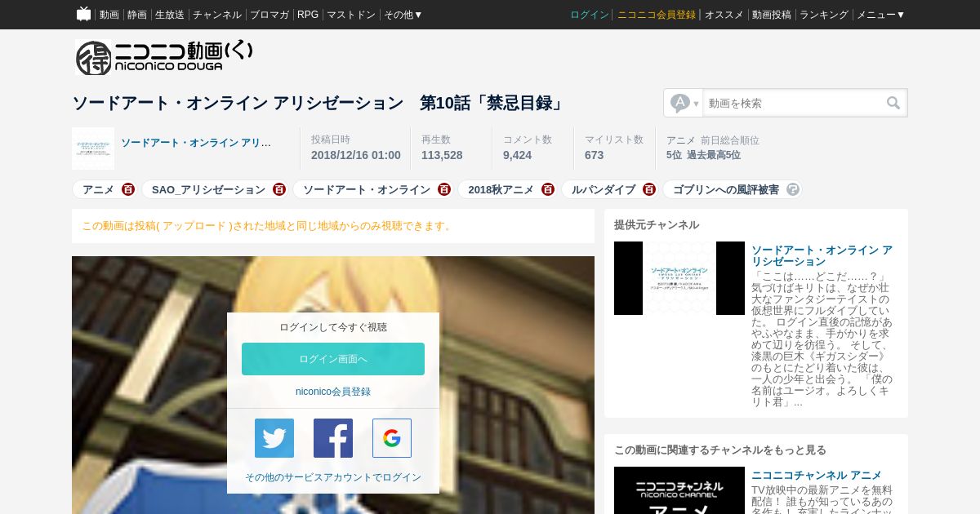
Task: Click the 9,424 comment count value
Action: 517,155
